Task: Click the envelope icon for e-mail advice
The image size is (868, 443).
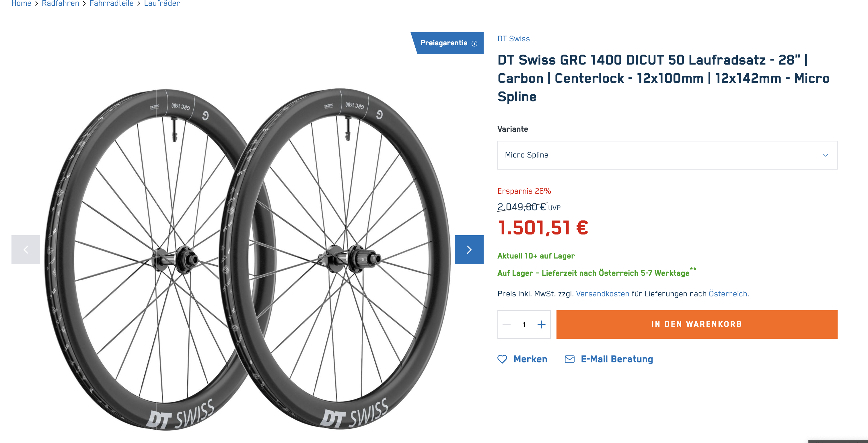Action: [x=569, y=359]
